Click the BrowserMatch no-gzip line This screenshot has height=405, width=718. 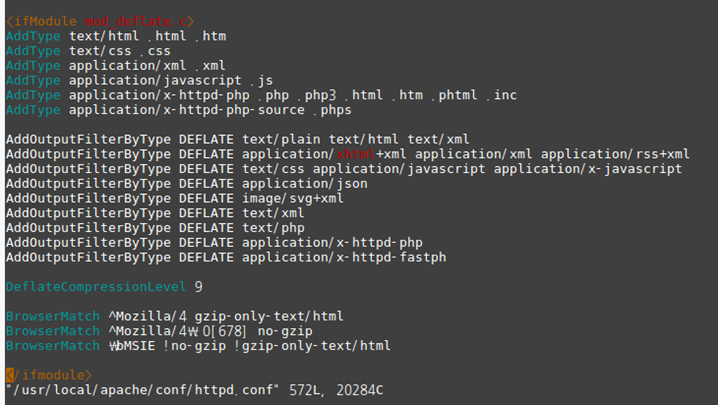click(159, 331)
